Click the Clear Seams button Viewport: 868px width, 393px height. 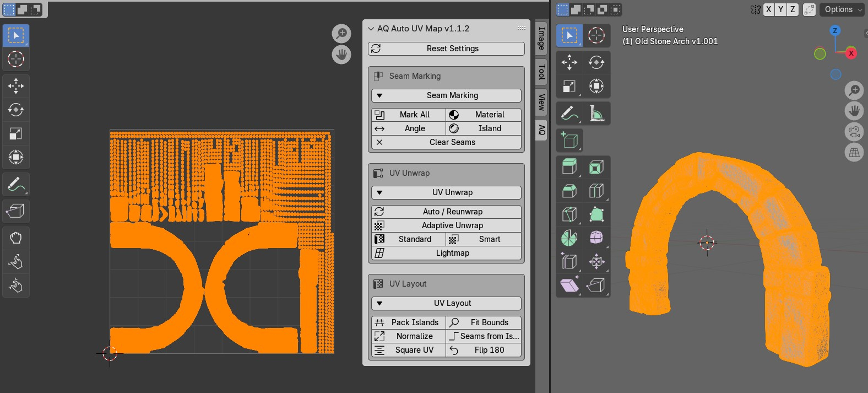click(x=446, y=142)
